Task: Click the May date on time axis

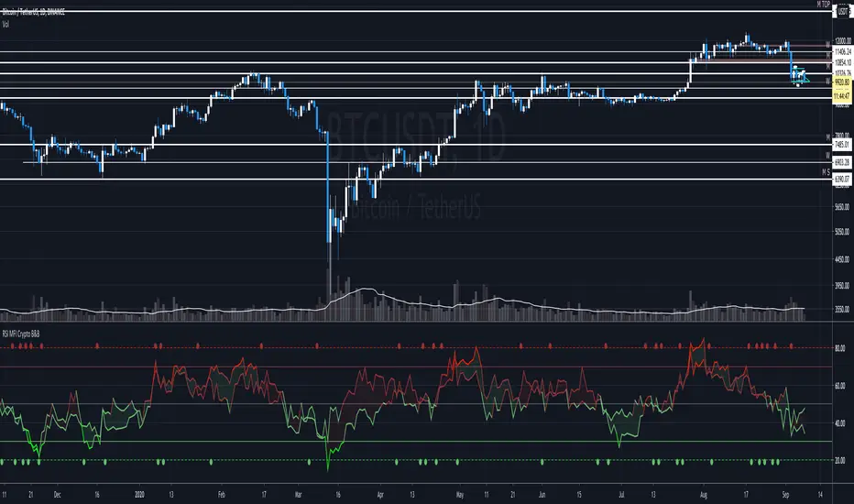Action: pos(460,495)
